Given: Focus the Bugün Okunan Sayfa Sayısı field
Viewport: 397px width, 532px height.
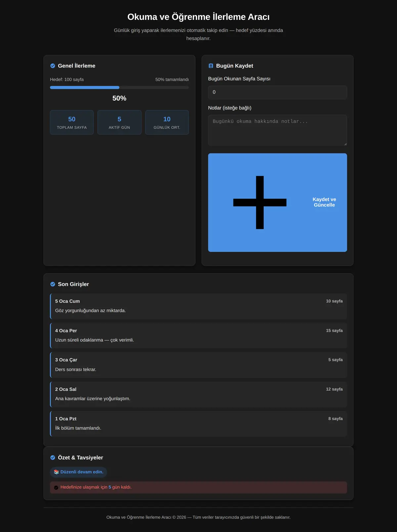Looking at the screenshot, I should (x=278, y=92).
